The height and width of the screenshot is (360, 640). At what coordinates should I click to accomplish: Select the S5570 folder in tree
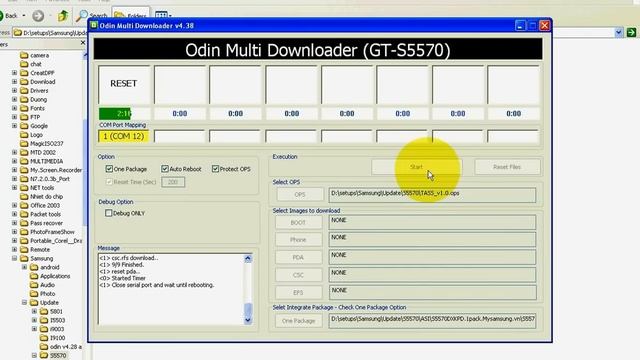click(x=58, y=356)
